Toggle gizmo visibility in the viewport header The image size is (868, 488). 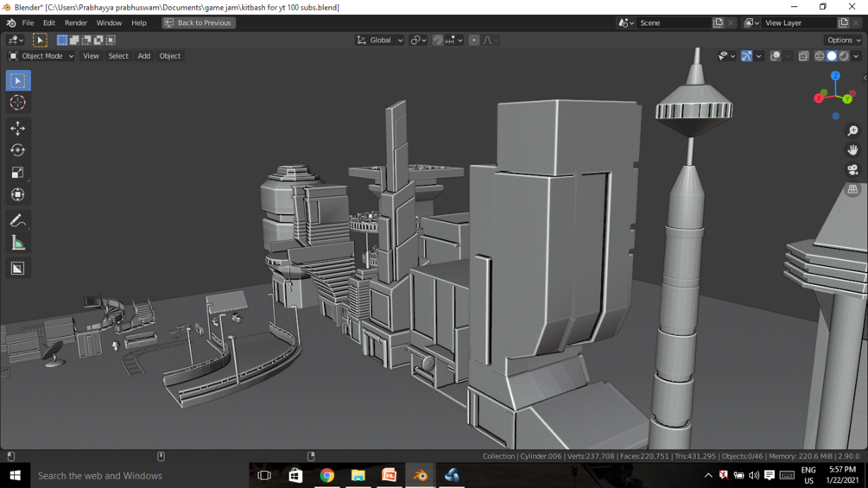746,56
